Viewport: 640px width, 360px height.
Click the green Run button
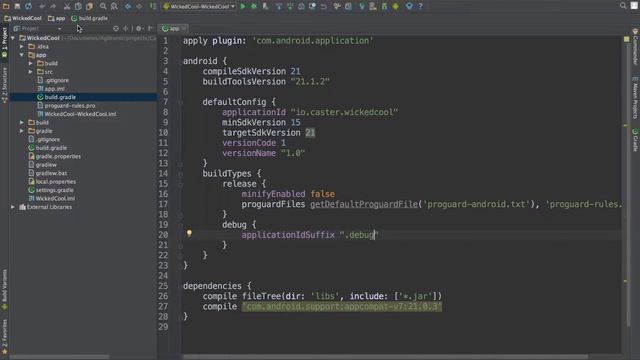point(243,6)
